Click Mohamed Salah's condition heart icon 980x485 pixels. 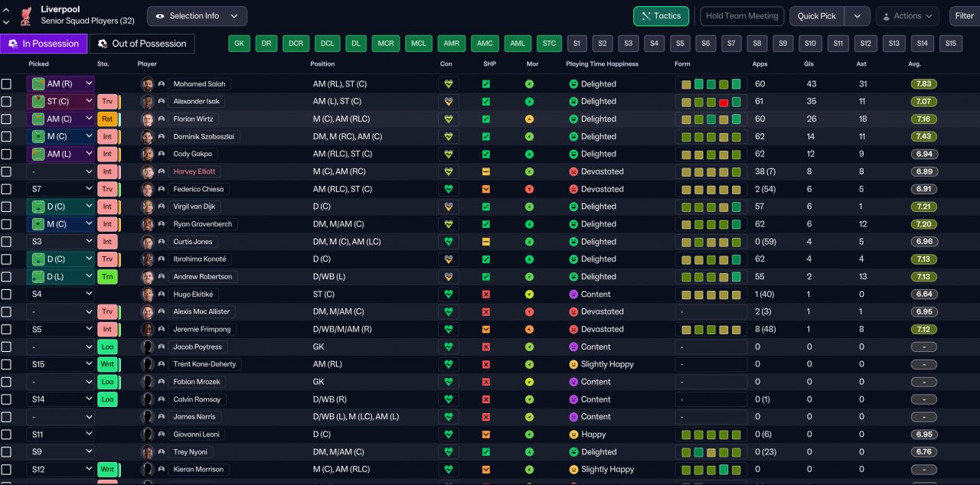point(449,84)
